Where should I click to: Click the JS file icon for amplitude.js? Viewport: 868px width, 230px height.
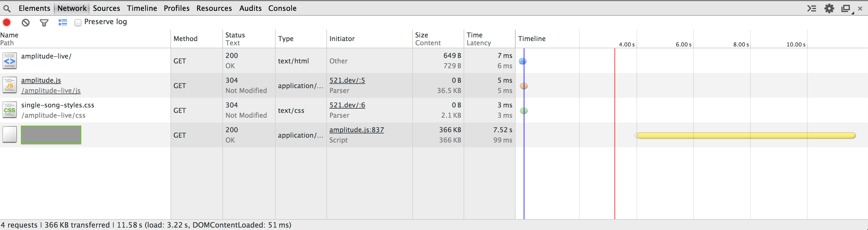point(10,85)
